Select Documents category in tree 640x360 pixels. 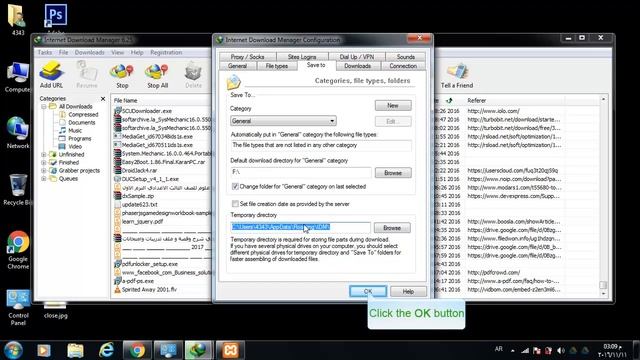[82, 123]
